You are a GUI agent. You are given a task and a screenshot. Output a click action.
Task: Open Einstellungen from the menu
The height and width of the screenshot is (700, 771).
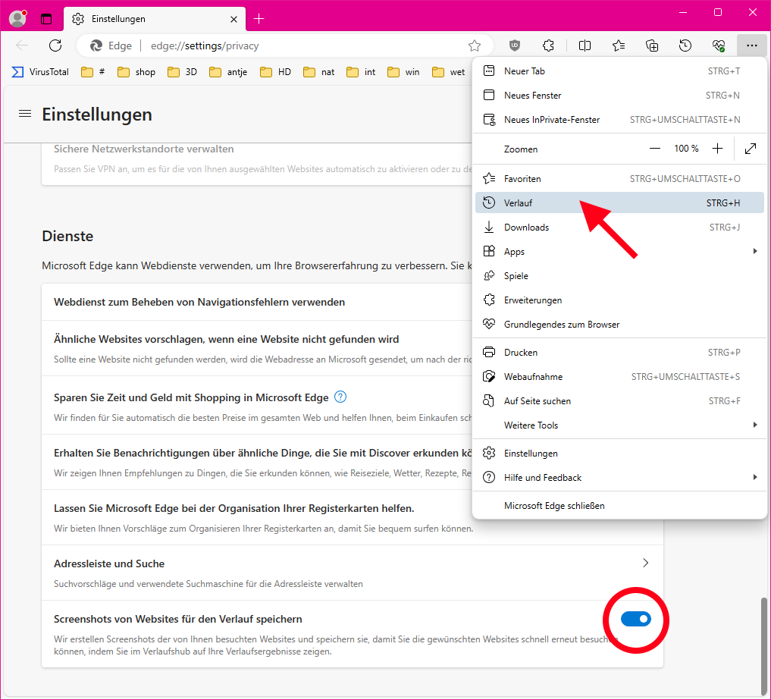[x=619, y=453]
